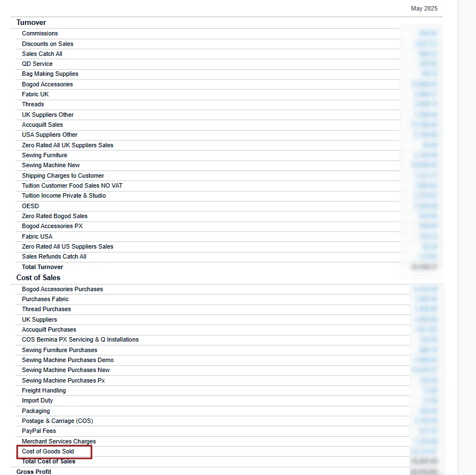Screen dimensions: 476x475
Task: Open the highlighted Cost of Goods Sold account
Action: (48, 452)
